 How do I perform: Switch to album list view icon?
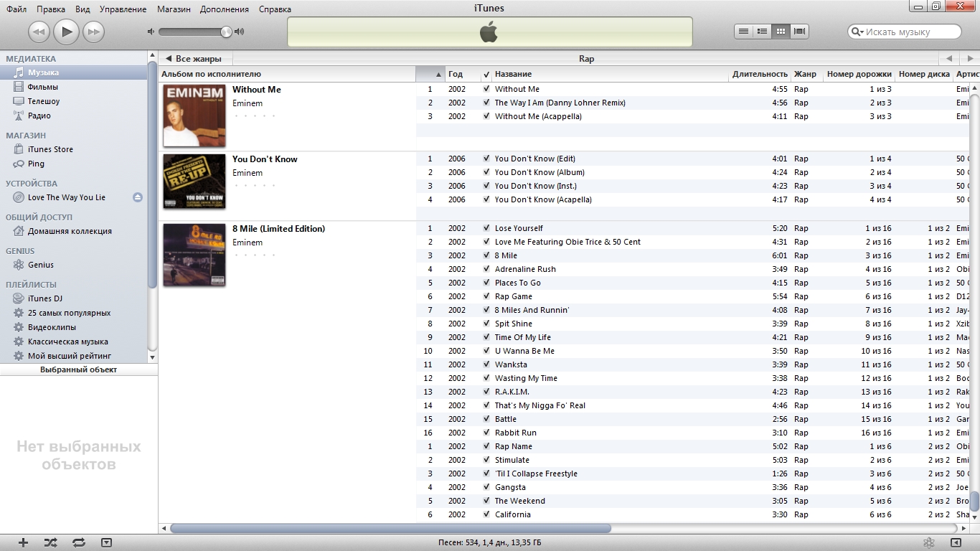tap(762, 32)
